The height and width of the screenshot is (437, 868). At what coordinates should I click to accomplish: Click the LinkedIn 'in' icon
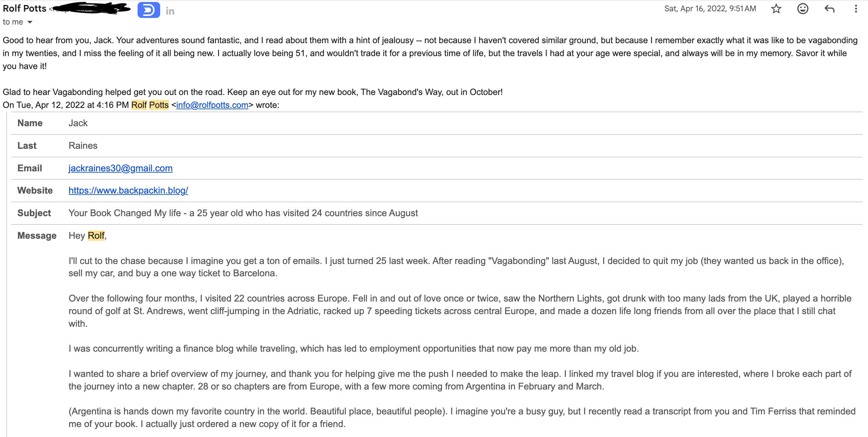(x=170, y=11)
